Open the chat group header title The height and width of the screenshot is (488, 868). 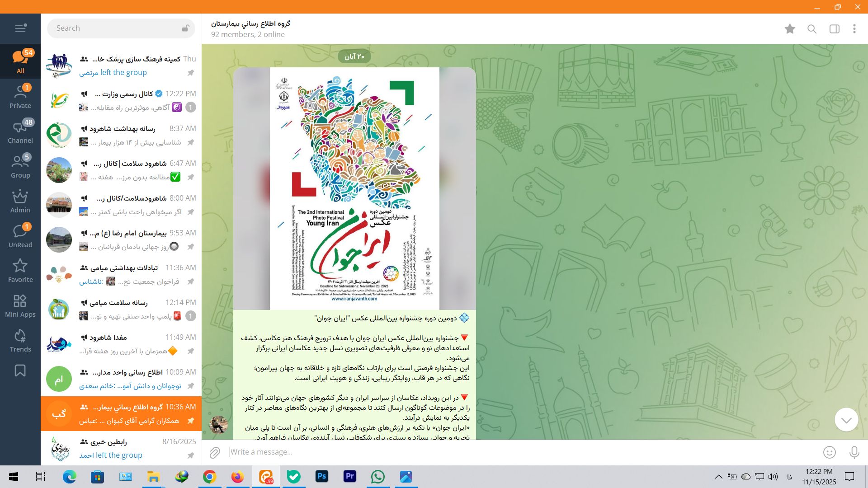(x=251, y=23)
